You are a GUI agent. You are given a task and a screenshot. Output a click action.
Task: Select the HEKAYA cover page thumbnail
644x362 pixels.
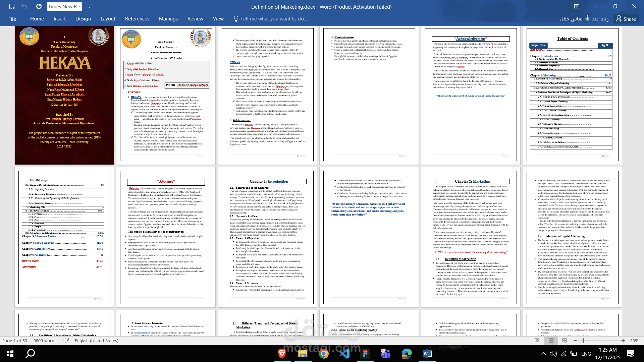click(x=64, y=96)
